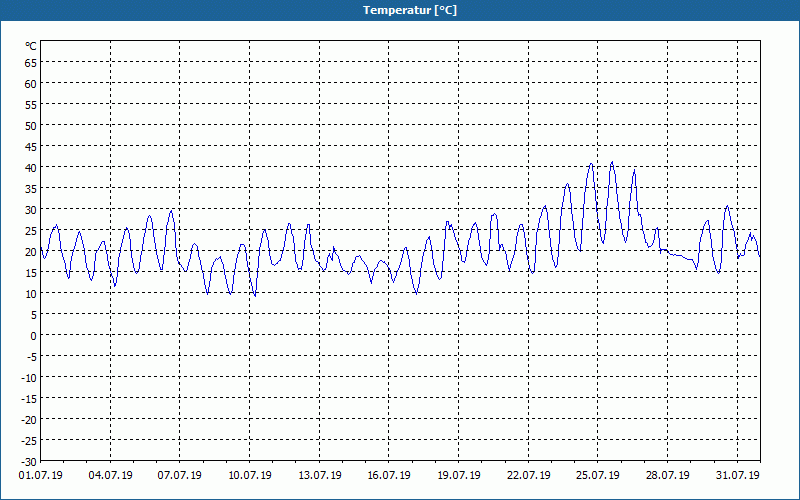Click the 13.07.19 date label
800x500 pixels.
[320, 475]
